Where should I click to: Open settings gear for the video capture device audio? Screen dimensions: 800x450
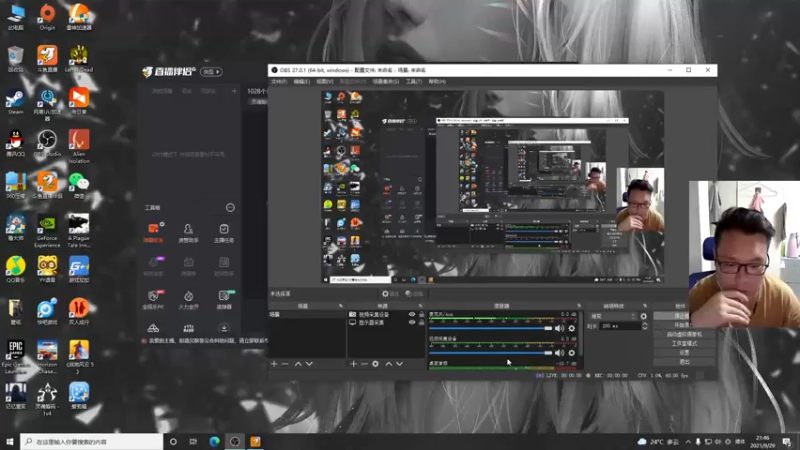[x=572, y=353]
